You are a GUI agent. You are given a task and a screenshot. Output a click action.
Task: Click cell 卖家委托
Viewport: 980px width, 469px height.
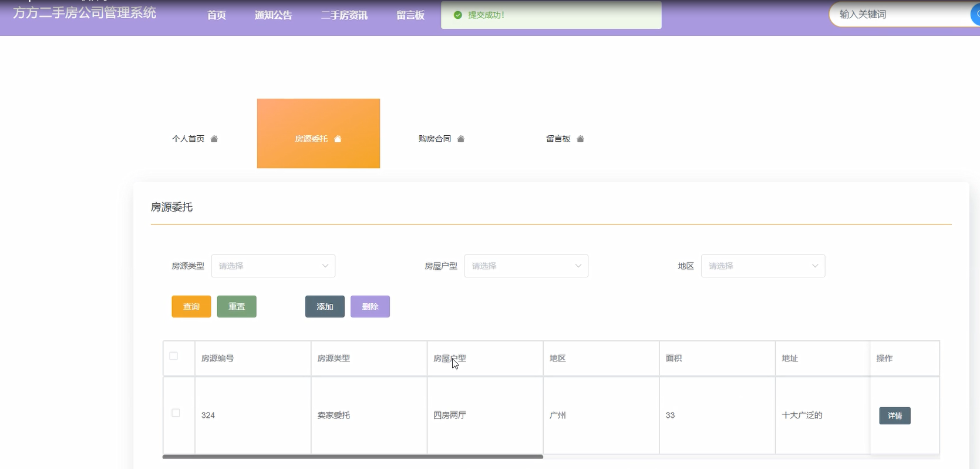[334, 415]
